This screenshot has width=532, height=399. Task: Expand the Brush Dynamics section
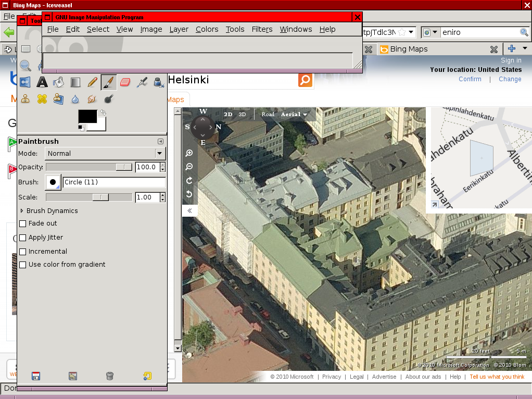(22, 211)
